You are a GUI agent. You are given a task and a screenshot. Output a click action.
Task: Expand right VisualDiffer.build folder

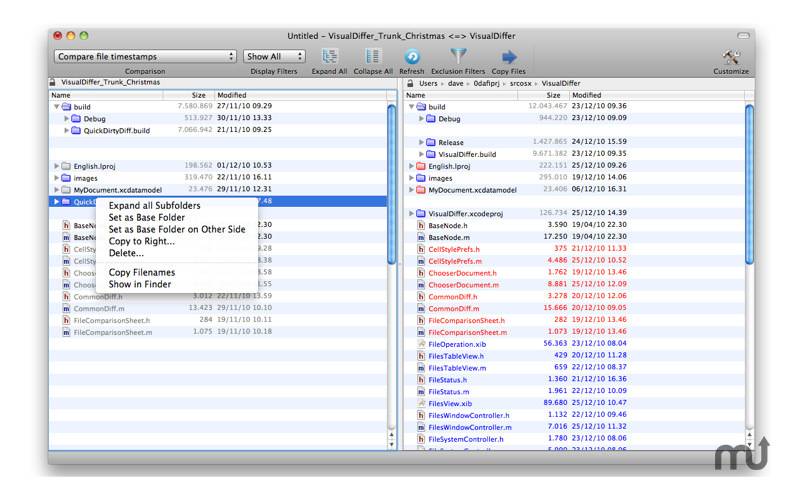421,154
